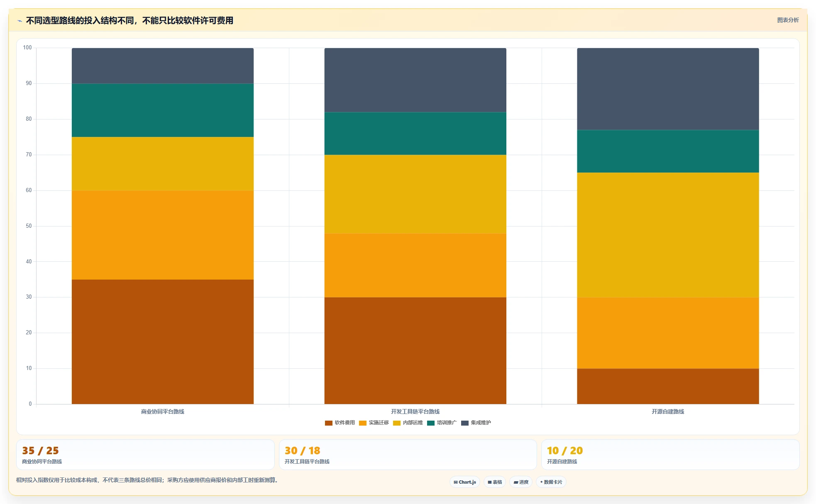Toggle the 软件费用 legend color swatch
Screen dimensions: 816x504
(x=328, y=423)
